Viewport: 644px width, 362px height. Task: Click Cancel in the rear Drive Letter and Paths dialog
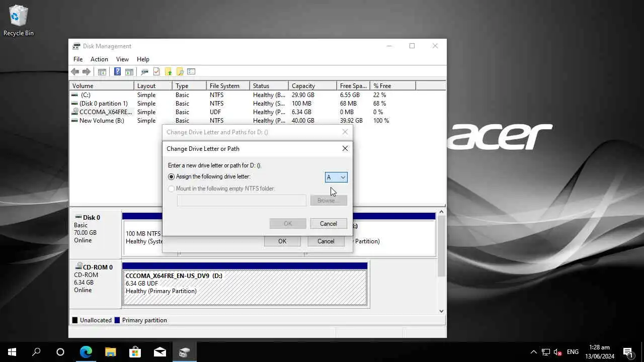click(x=326, y=241)
